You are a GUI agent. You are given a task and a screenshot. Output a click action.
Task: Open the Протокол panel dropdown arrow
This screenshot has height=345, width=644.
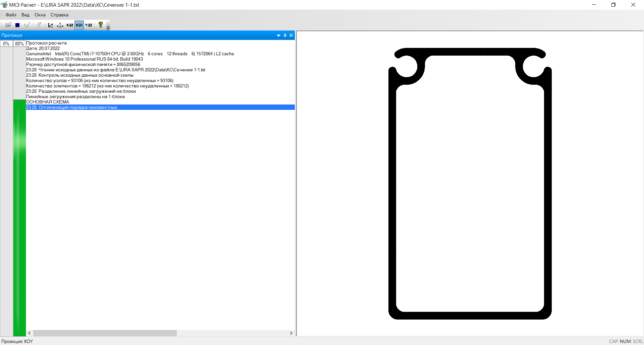tap(278, 35)
